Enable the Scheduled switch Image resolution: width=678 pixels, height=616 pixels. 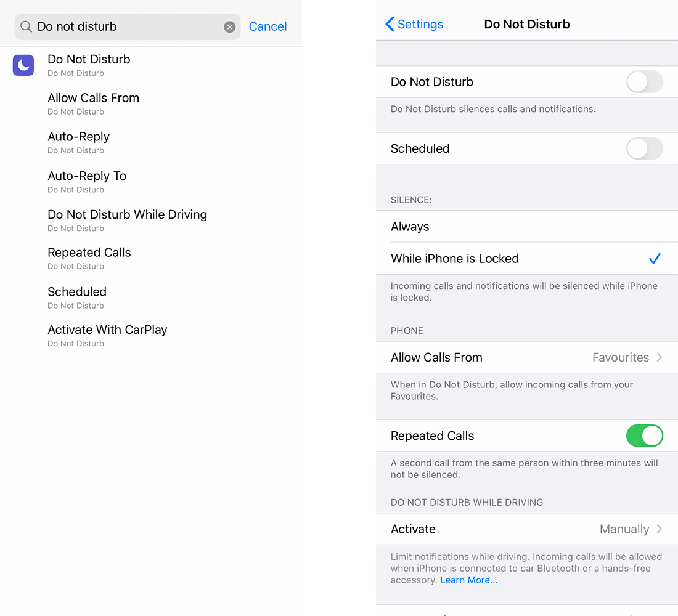point(644,148)
